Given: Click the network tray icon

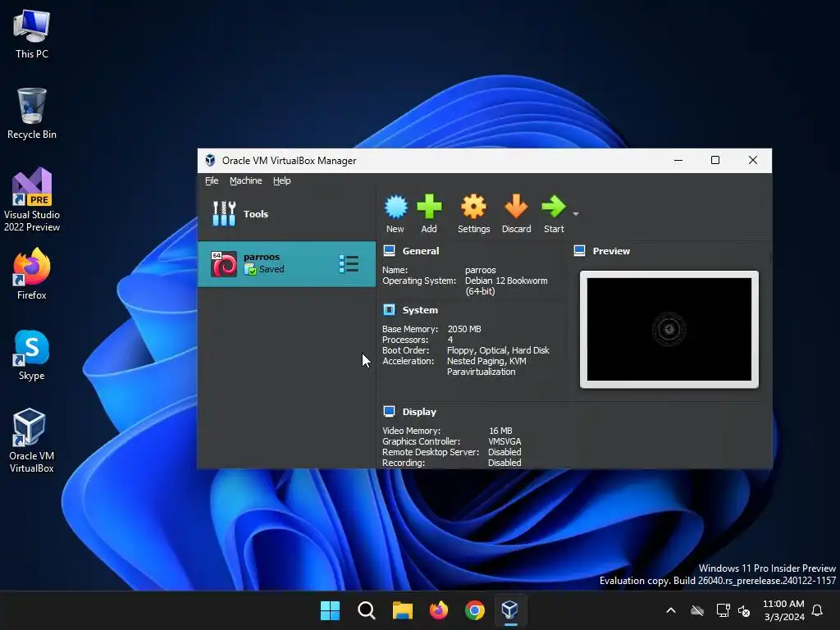Looking at the screenshot, I should tap(723, 610).
